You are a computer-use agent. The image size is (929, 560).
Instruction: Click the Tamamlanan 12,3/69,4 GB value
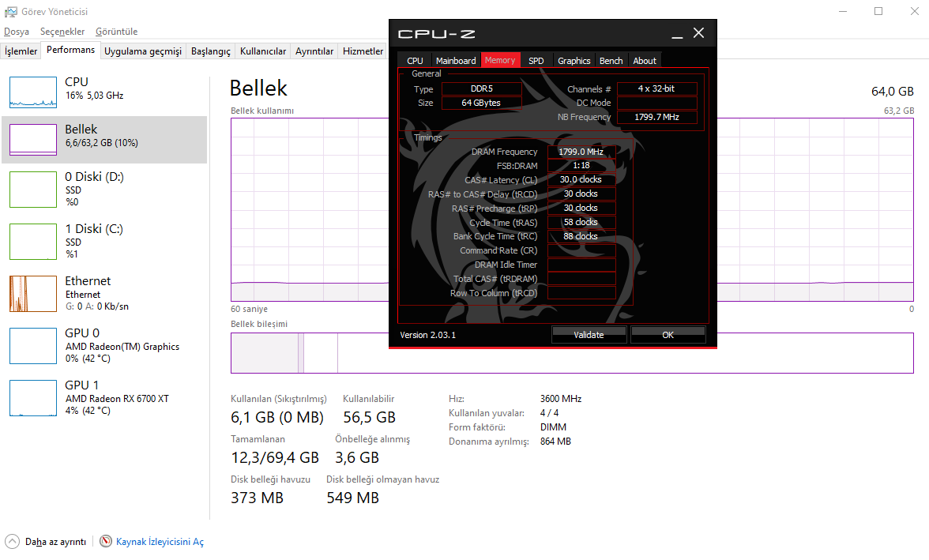(275, 458)
